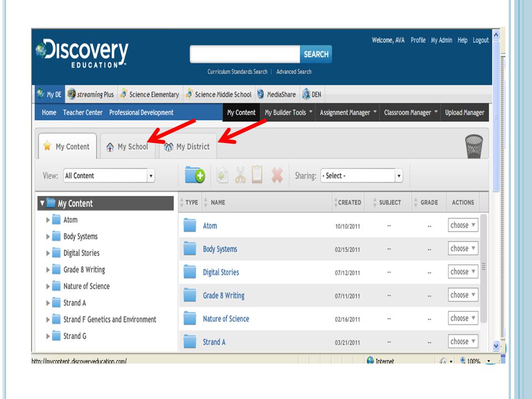Click the new folder icon with plus
Viewport: 532px width, 399px height.
[195, 175]
